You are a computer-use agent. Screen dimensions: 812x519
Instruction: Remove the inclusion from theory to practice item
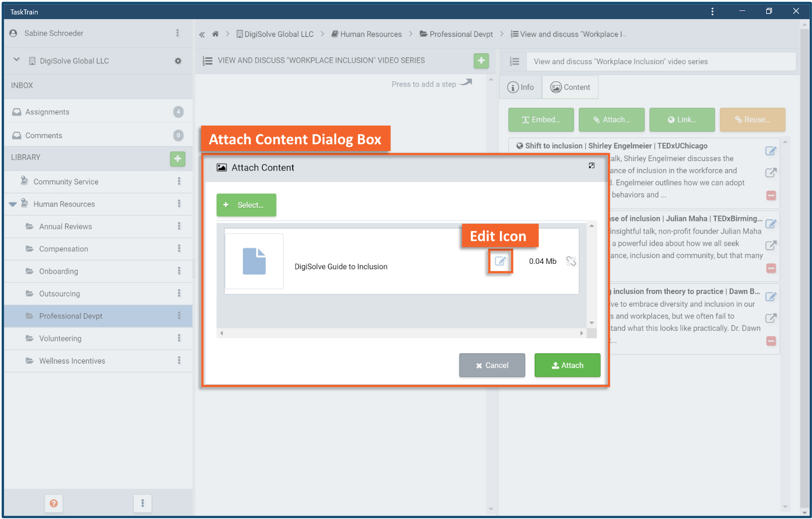tap(771, 341)
